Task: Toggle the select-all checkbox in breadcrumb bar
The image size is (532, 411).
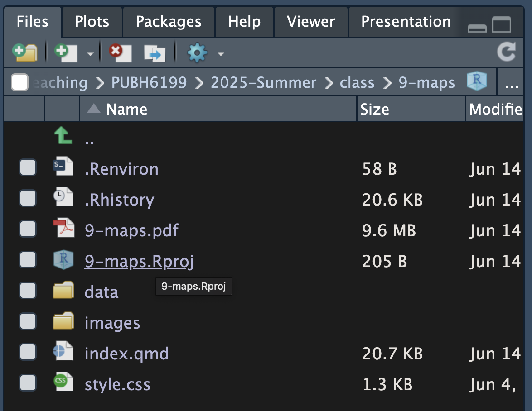Action: (20, 82)
